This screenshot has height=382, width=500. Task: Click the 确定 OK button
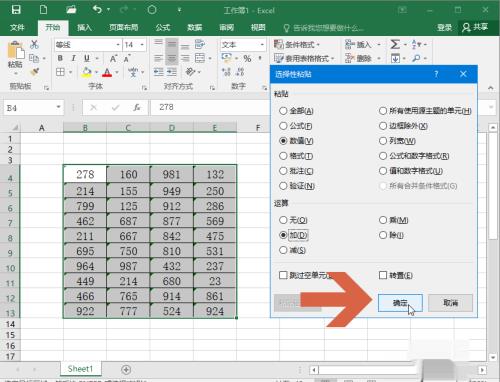(x=400, y=303)
